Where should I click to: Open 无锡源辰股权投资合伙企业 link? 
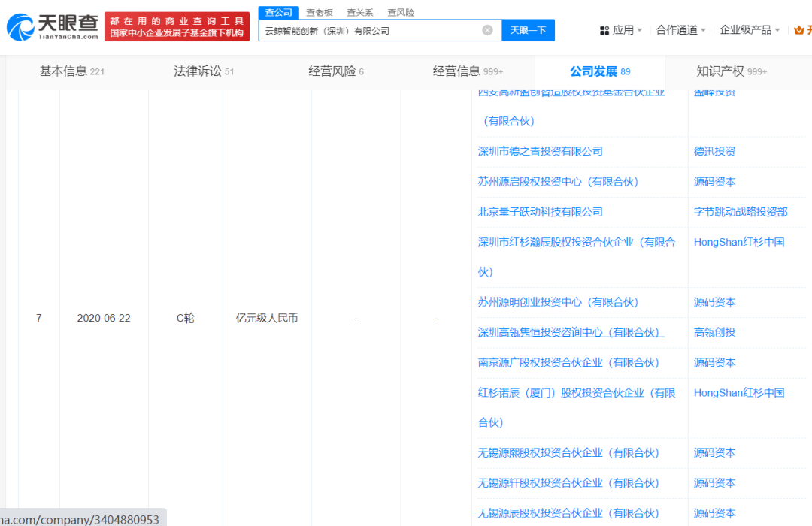tap(568, 513)
